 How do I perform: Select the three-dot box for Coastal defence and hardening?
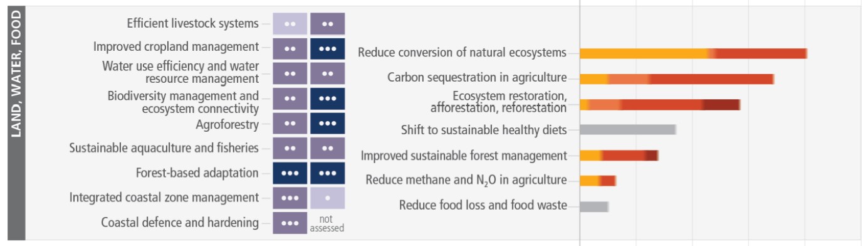tap(290, 223)
